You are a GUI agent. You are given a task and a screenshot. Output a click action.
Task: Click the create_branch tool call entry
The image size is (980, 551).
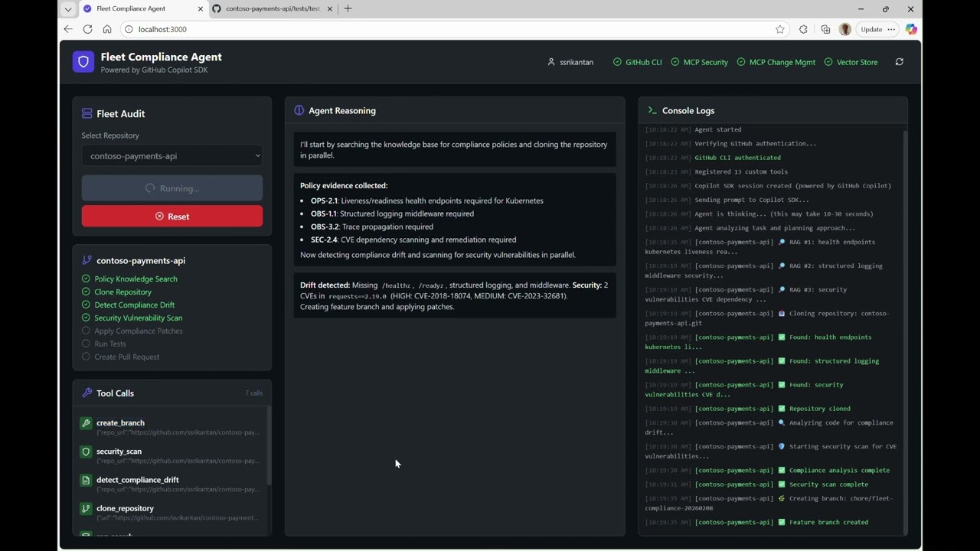click(171, 427)
